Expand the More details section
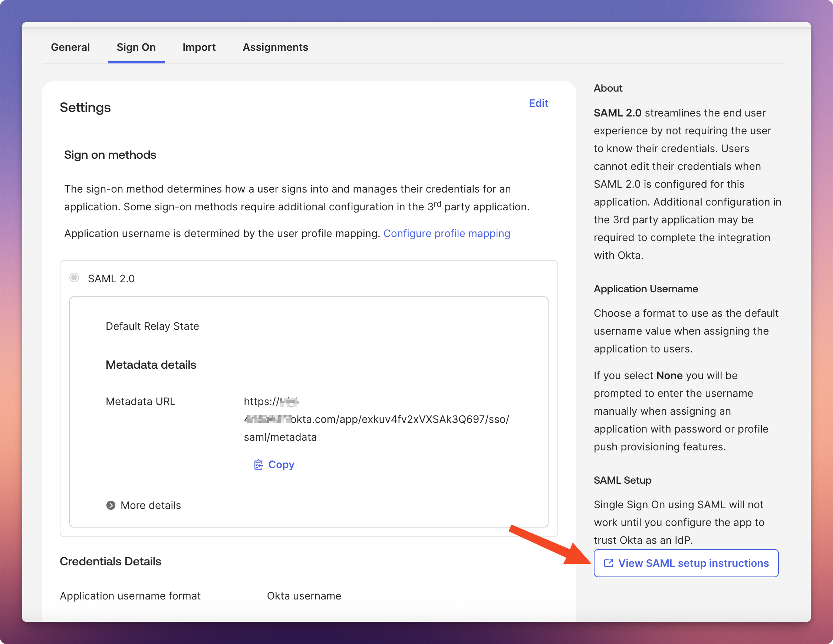The height and width of the screenshot is (644, 833). 150,505
